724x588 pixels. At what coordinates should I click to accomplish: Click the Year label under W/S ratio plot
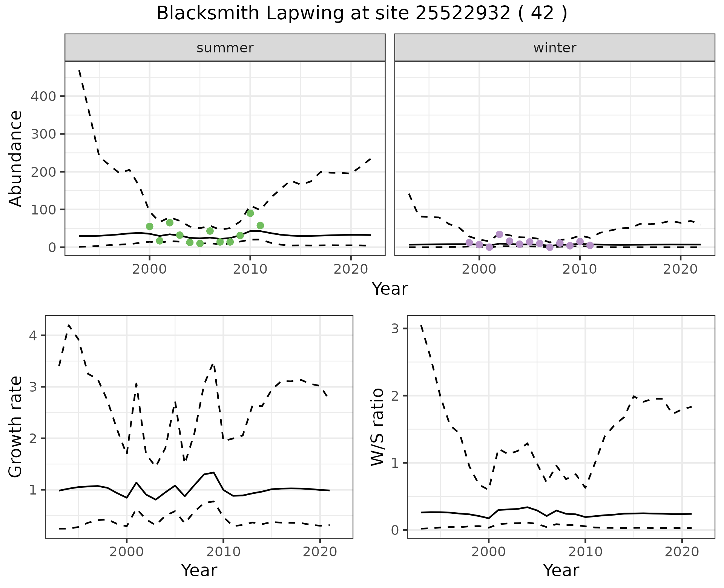pos(561,570)
